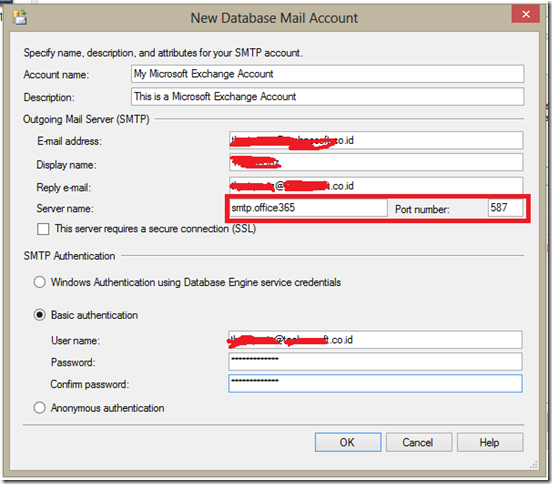Click the E-mail address input field
The height and width of the screenshot is (484, 552).
click(376, 140)
